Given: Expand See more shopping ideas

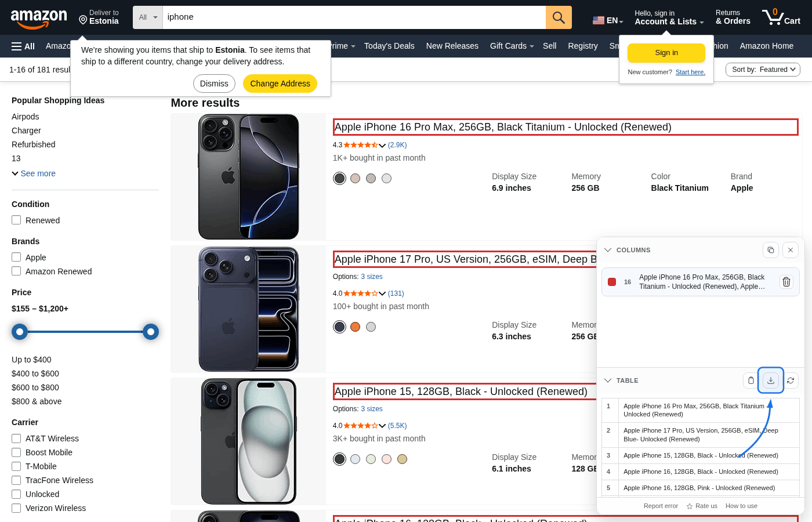Looking at the screenshot, I should coord(34,173).
